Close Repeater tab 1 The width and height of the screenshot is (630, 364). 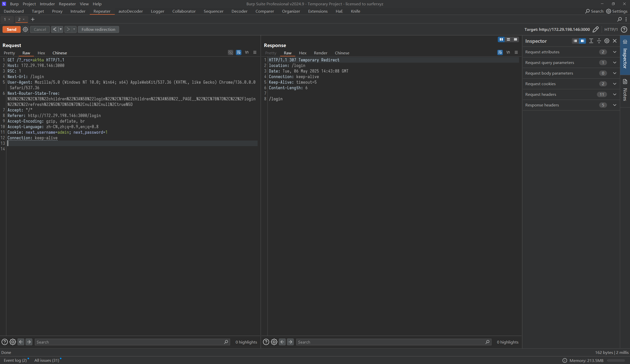coord(9,19)
